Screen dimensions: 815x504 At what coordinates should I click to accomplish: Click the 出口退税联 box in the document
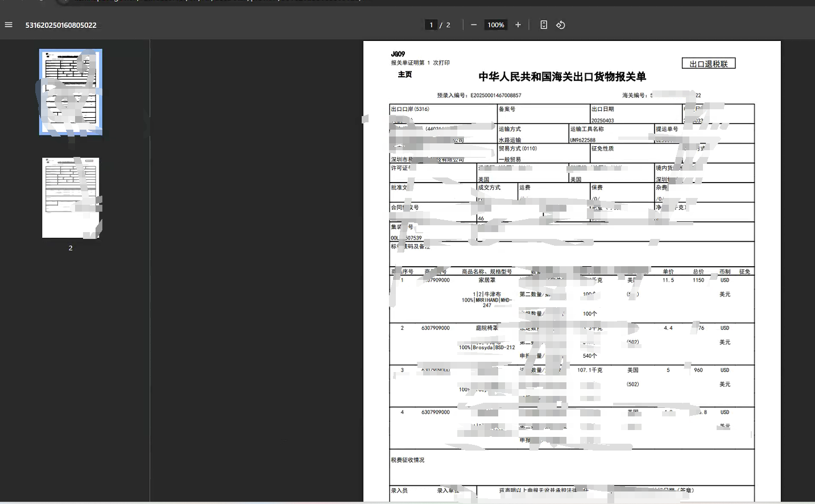point(709,64)
